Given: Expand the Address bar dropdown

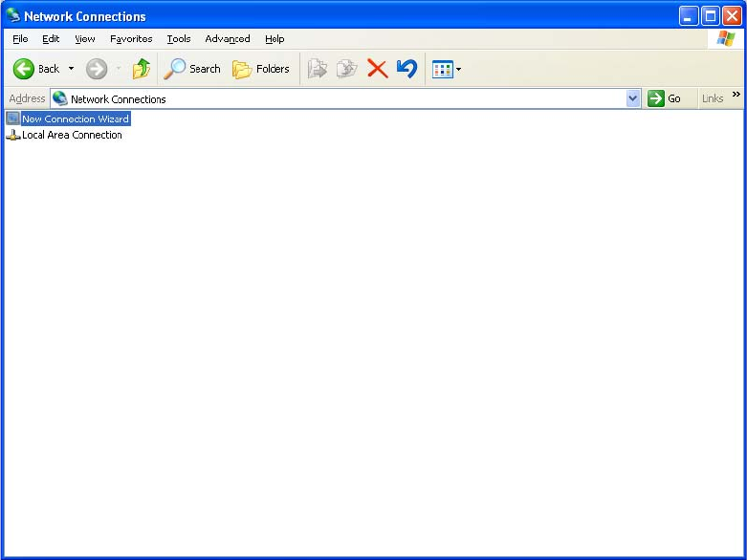Looking at the screenshot, I should (x=632, y=99).
